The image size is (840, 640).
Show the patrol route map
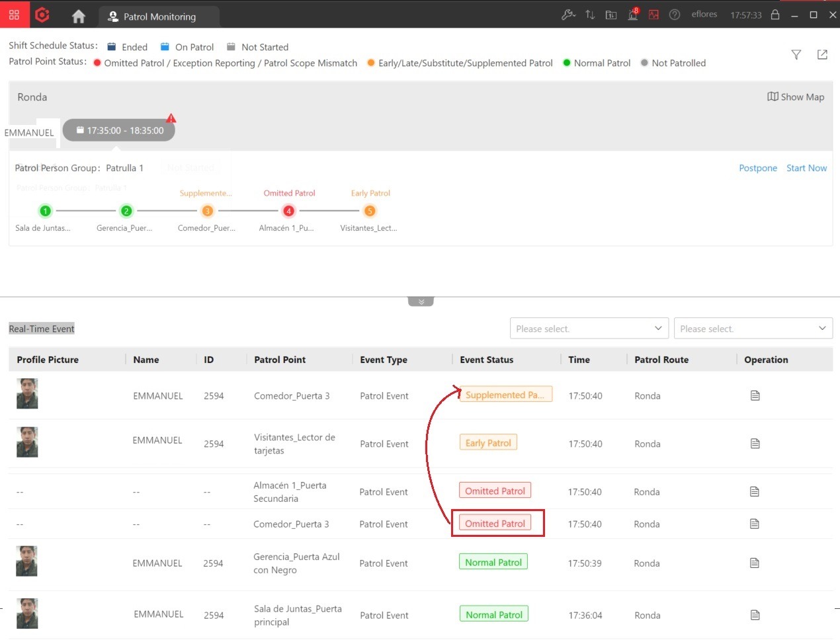(796, 97)
